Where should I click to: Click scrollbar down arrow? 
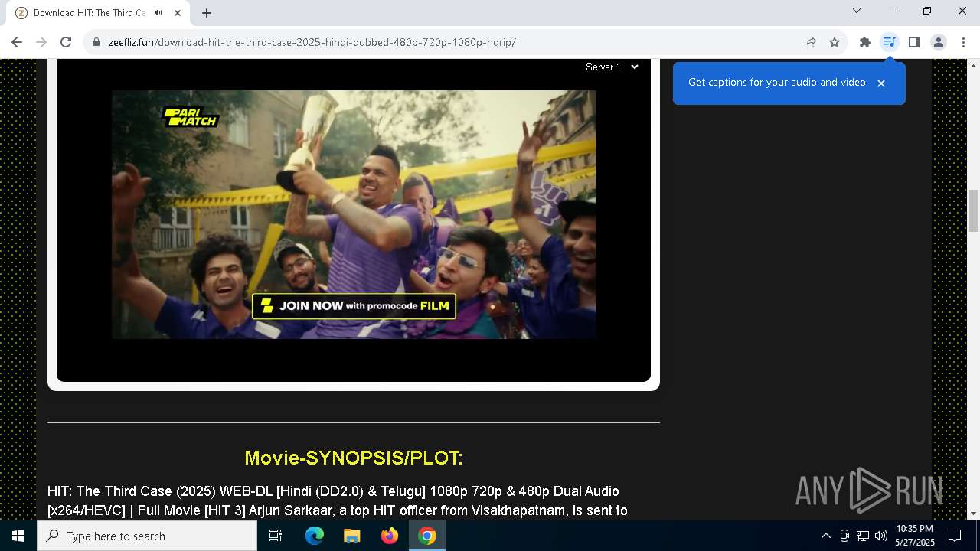[x=973, y=514]
